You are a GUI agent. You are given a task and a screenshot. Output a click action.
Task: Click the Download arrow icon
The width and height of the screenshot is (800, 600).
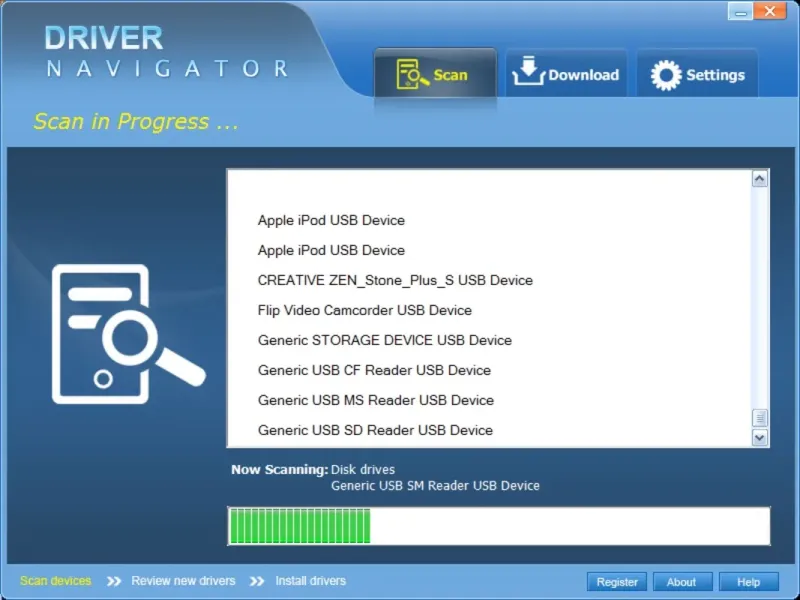(529, 71)
